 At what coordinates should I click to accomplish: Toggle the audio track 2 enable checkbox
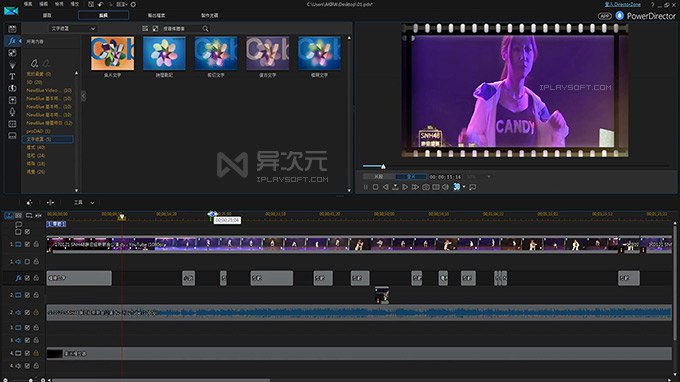tap(27, 312)
